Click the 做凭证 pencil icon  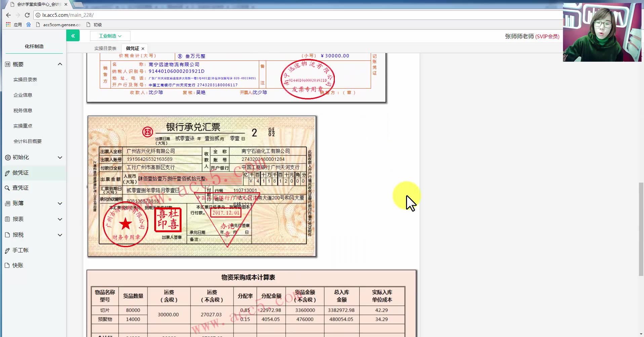(x=7, y=173)
